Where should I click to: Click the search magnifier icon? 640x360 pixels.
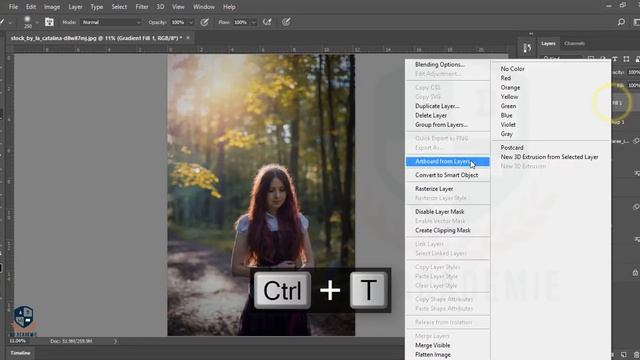621,22
